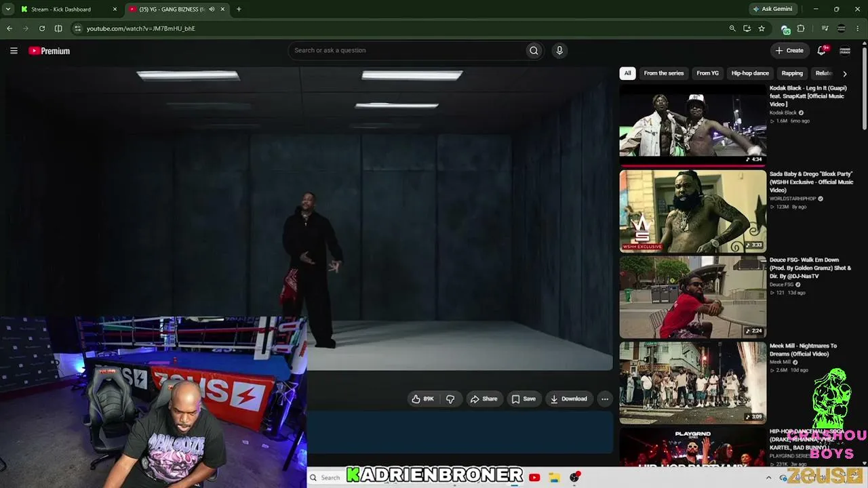This screenshot has width=868, height=488.
Task: Start voice search with the microphone
Action: click(559, 50)
